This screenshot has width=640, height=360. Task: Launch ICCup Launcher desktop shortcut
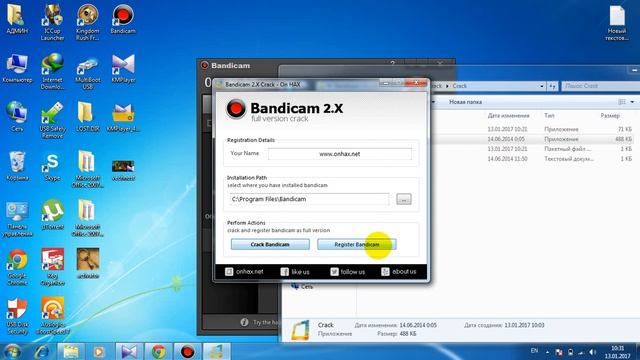click(52, 22)
